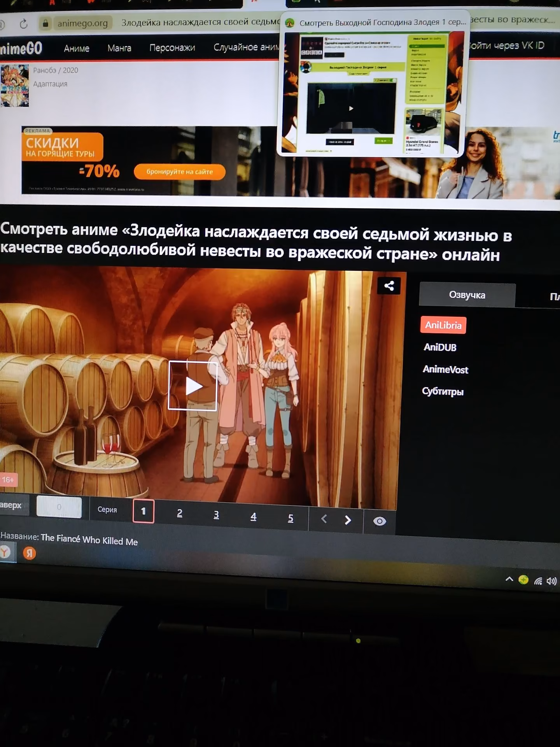Open the Аниме menu
Viewport: 560px width, 747px height.
(77, 48)
